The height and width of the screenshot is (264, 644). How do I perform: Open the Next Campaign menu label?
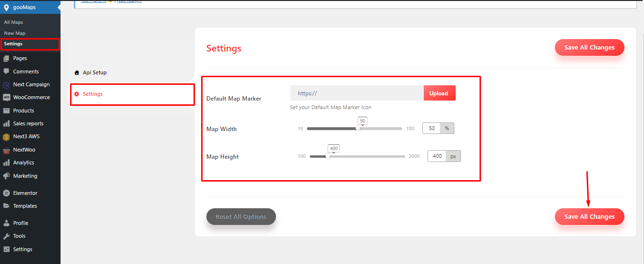click(31, 84)
